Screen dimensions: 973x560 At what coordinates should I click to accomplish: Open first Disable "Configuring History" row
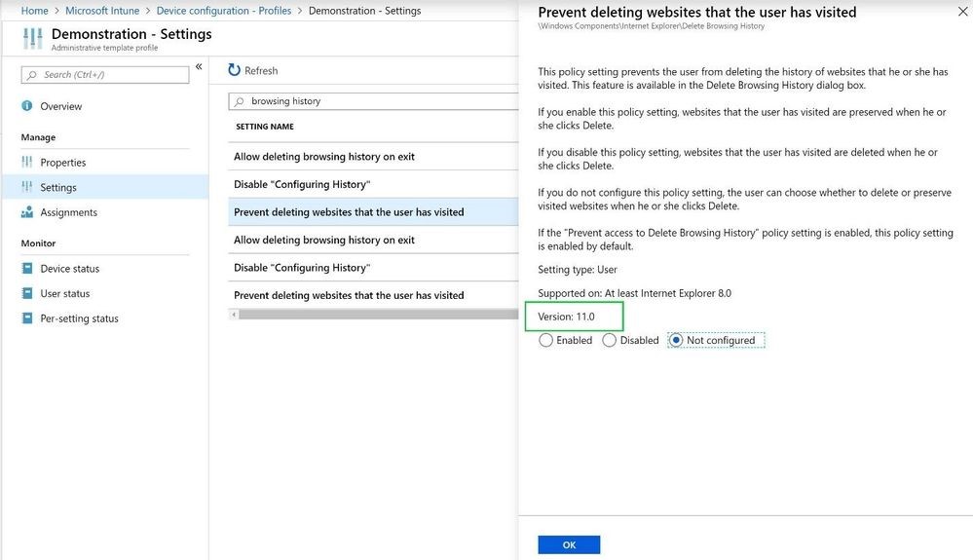pyautogui.click(x=374, y=184)
